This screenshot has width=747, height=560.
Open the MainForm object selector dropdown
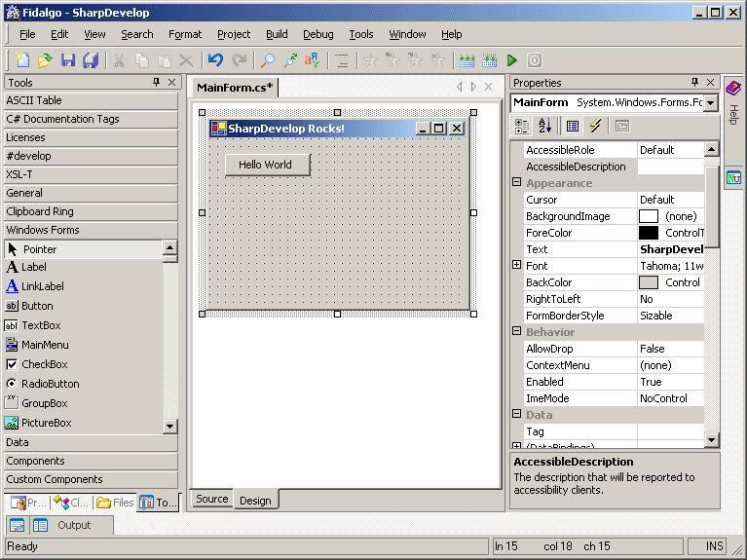pyautogui.click(x=711, y=102)
